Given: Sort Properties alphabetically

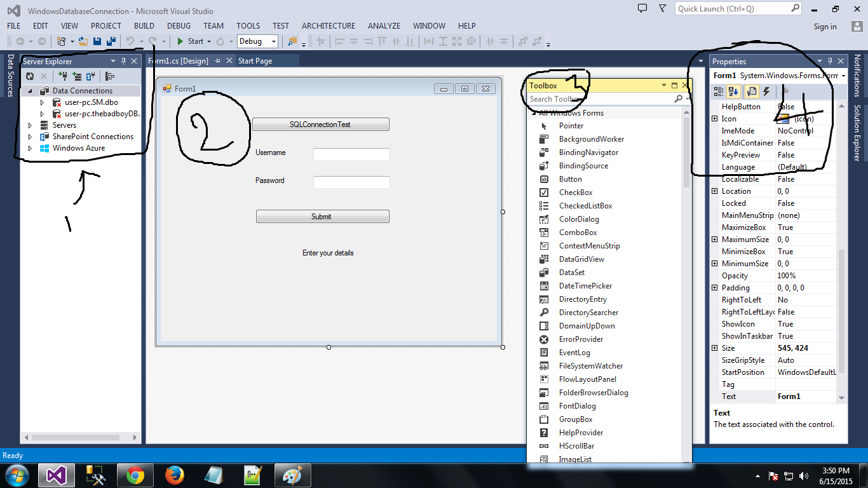Looking at the screenshot, I should coord(733,91).
